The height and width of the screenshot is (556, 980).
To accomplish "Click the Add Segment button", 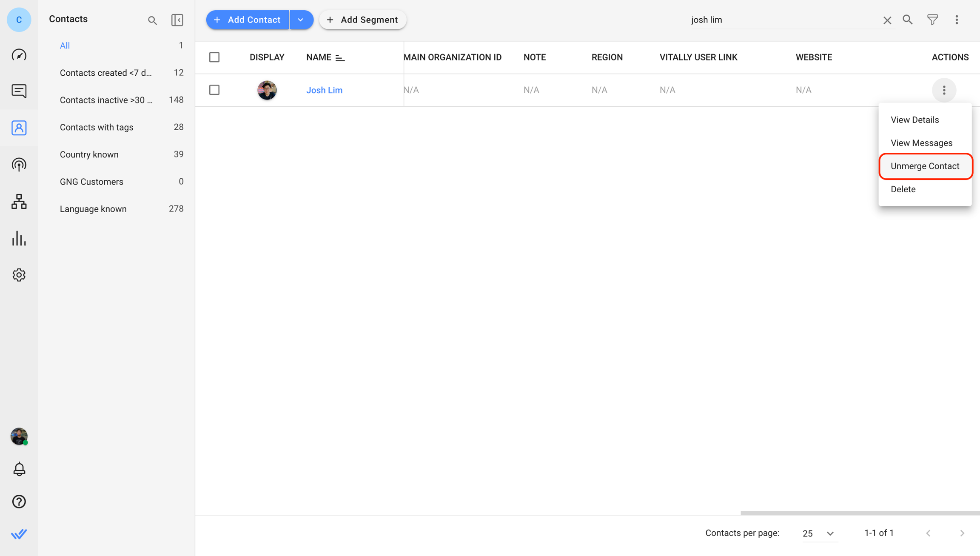I will point(362,20).
